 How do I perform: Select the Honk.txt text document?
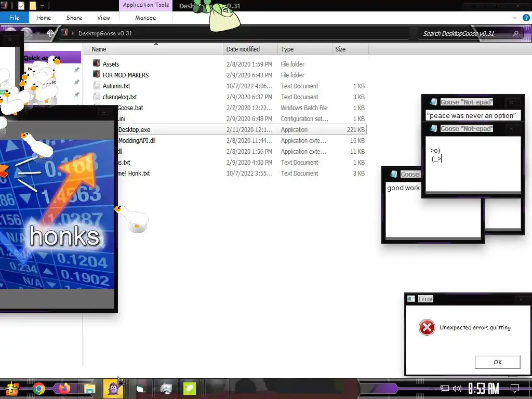pyautogui.click(x=134, y=173)
